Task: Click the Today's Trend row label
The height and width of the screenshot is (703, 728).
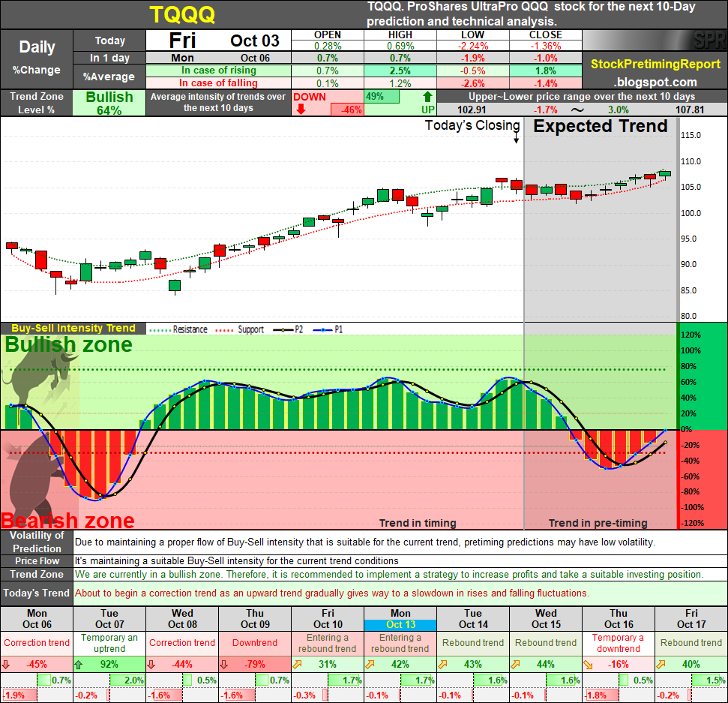Action: click(x=37, y=593)
